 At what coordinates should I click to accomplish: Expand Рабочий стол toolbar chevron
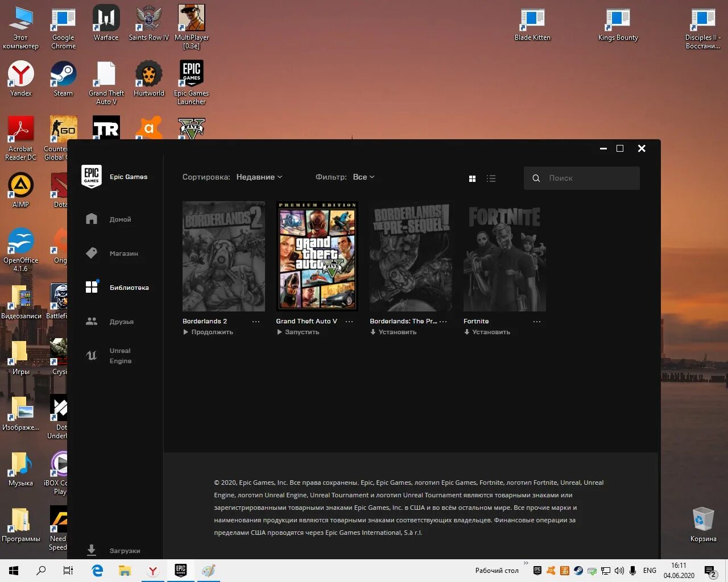526,563
